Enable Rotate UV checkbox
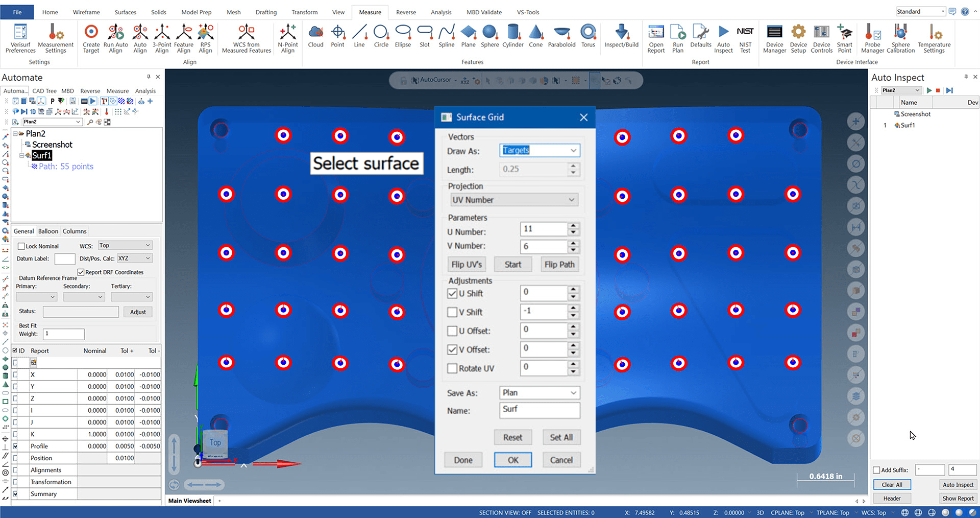Viewport: 980px width, 518px height. click(x=452, y=368)
